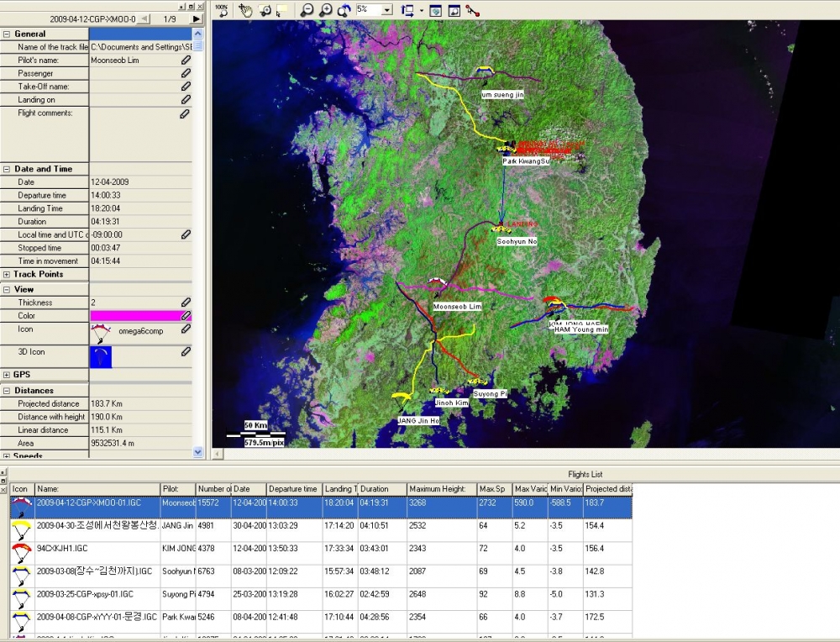Screen dimensions: 840x642
Task: Edit the pilot's name pencil icon
Action: tap(186, 60)
